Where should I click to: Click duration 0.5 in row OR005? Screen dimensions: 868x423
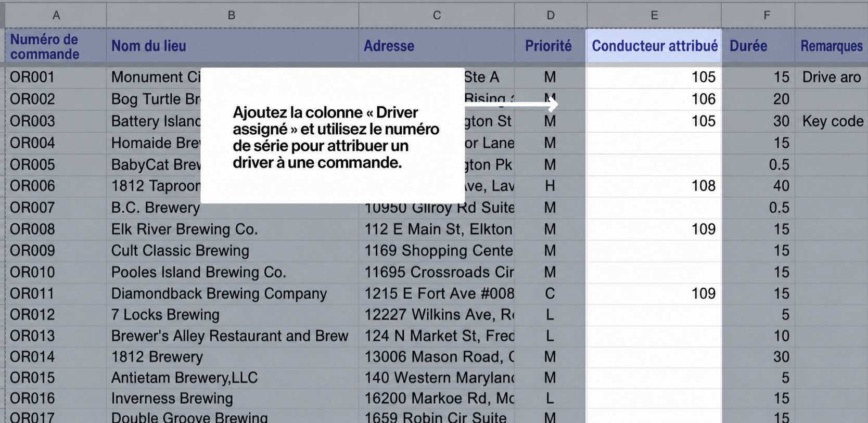(x=758, y=164)
